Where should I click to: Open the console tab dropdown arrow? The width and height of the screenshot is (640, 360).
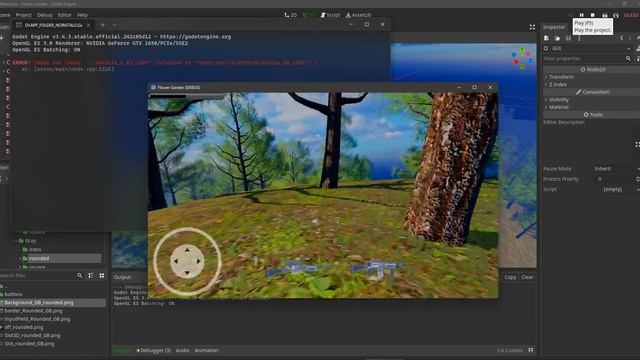[114, 25]
